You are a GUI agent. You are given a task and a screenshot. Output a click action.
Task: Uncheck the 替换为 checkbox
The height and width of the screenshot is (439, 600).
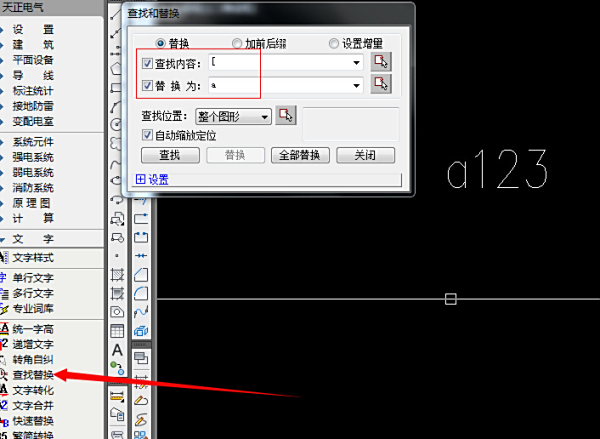coord(147,85)
